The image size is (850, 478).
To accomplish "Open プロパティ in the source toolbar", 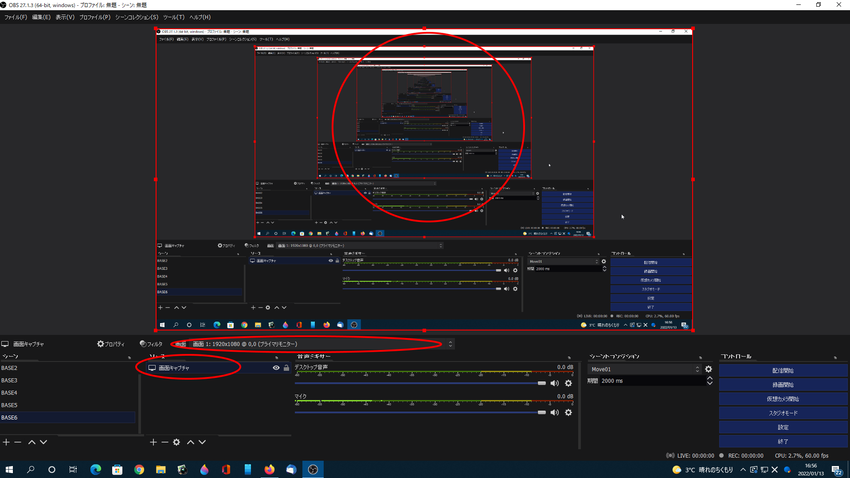I will point(111,344).
